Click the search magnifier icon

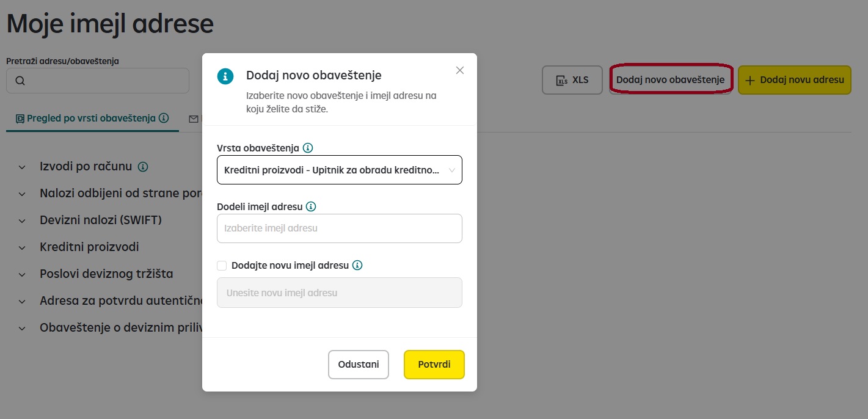pyautogui.click(x=20, y=81)
